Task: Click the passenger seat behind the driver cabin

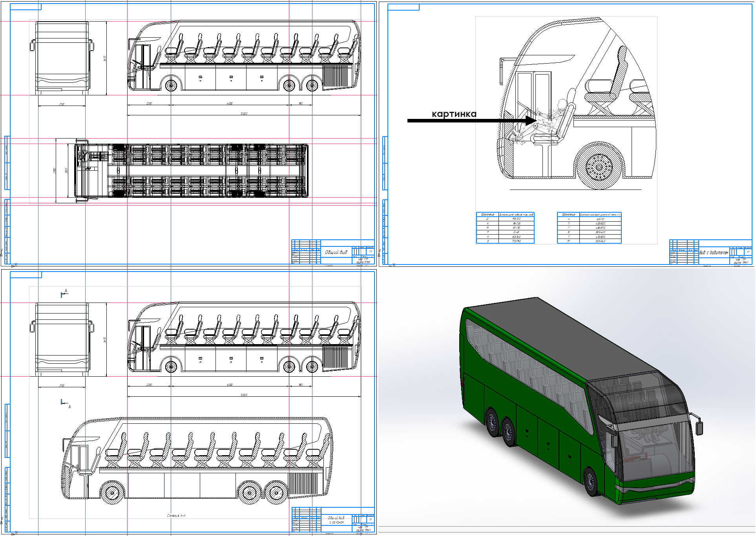Action: coord(606,80)
